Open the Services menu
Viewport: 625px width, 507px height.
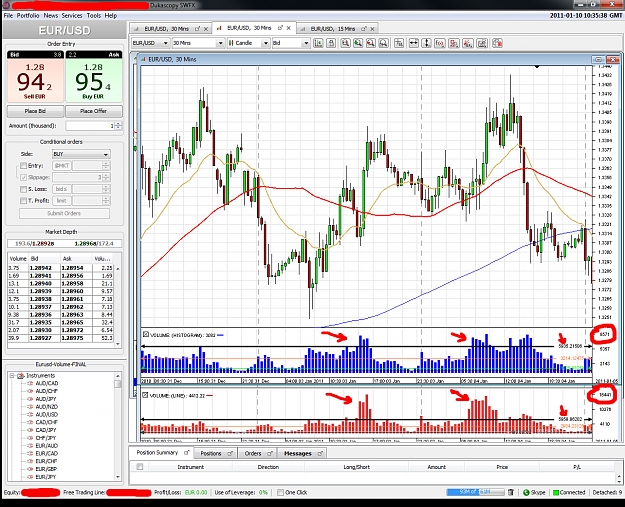(72, 16)
